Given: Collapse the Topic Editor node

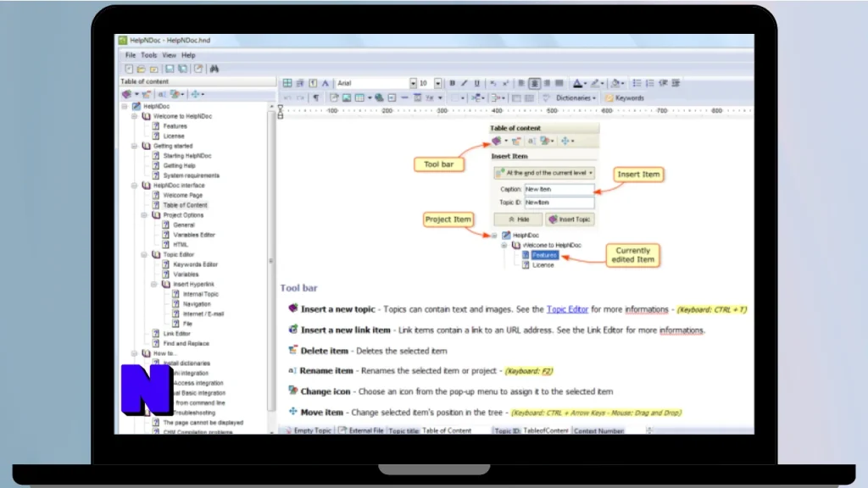Looking at the screenshot, I should point(144,254).
